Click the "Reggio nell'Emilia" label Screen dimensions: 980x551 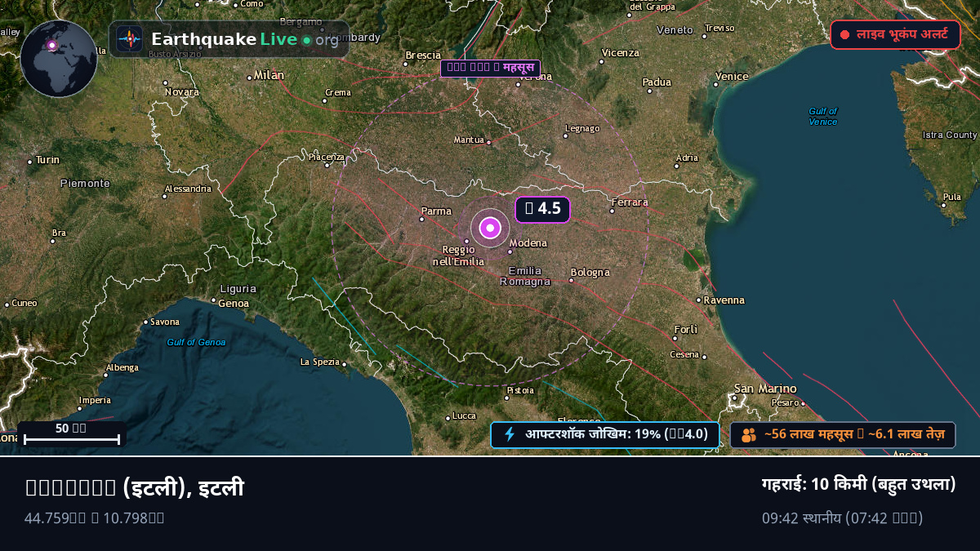click(458, 256)
